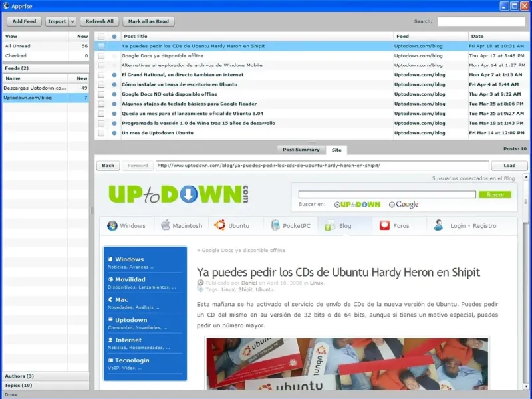The width and height of the screenshot is (532, 399).
Task: Click the Mark all as Read button
Action: [x=148, y=21]
